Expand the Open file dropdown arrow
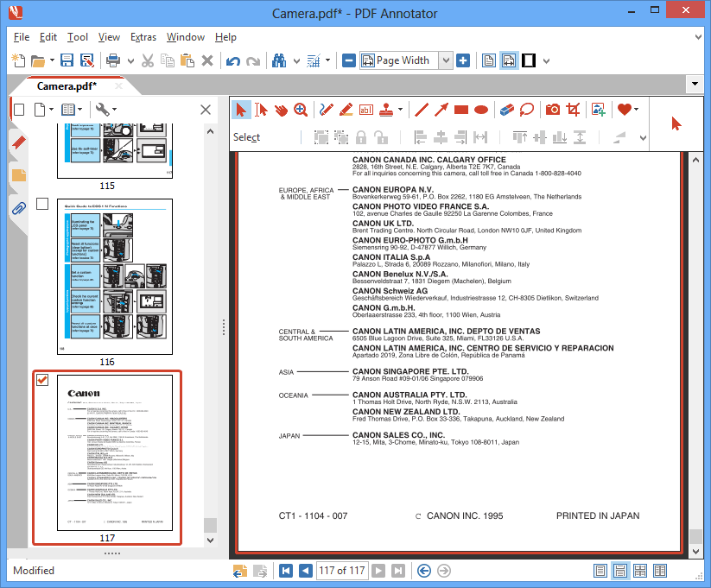 click(52, 60)
